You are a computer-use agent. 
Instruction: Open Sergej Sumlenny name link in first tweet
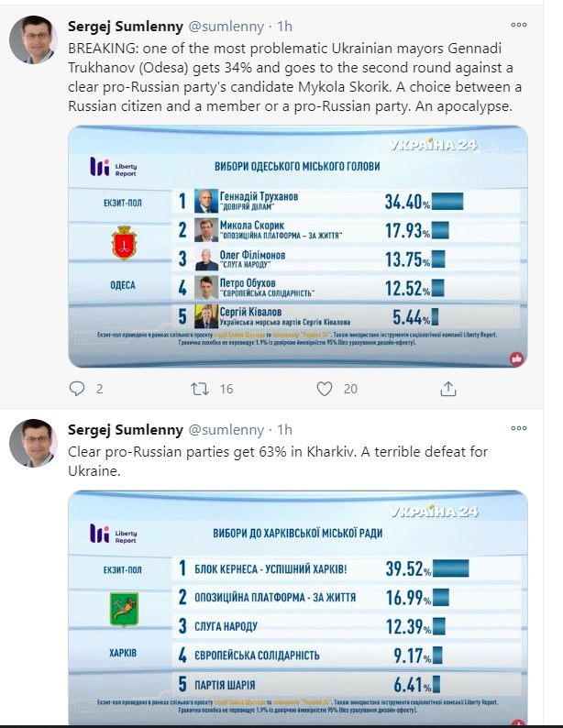click(x=126, y=25)
